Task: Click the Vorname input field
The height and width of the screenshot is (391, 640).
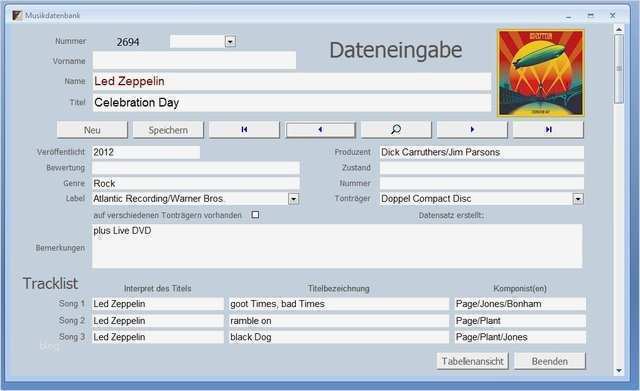Action: point(194,60)
